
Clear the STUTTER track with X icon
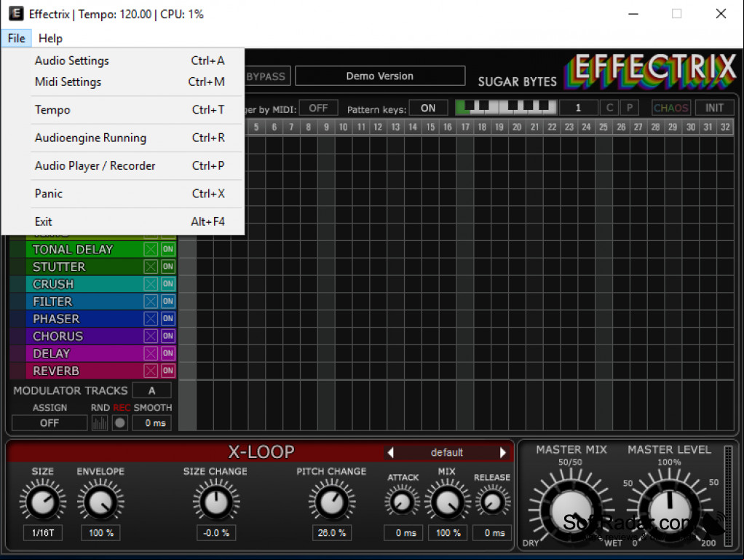pos(151,267)
